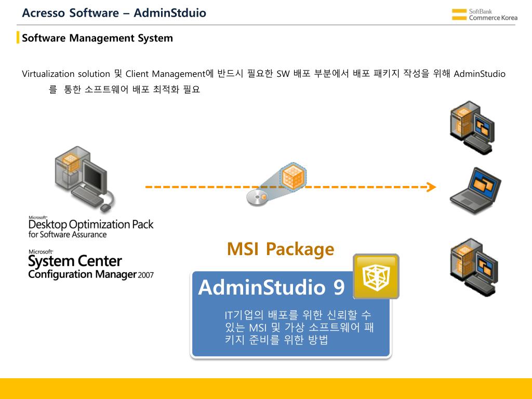Click the System Center Configuration Manager 2007 logo
Screen dimensions: 532x399
91,264
